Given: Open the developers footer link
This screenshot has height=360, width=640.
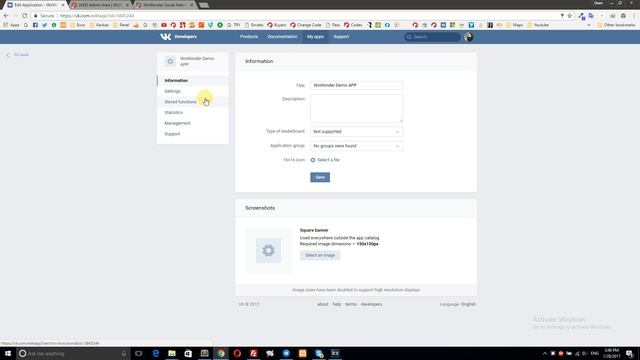Looking at the screenshot, I should pos(371,304).
